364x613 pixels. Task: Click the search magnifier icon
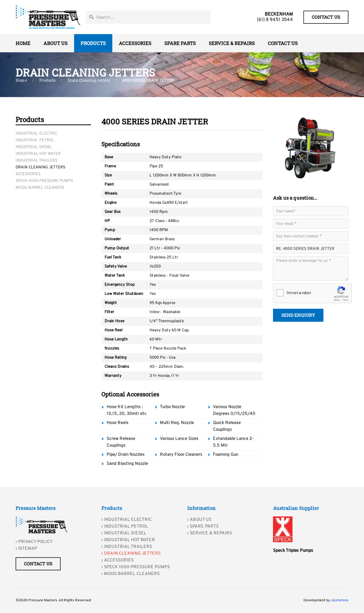pyautogui.click(x=91, y=17)
